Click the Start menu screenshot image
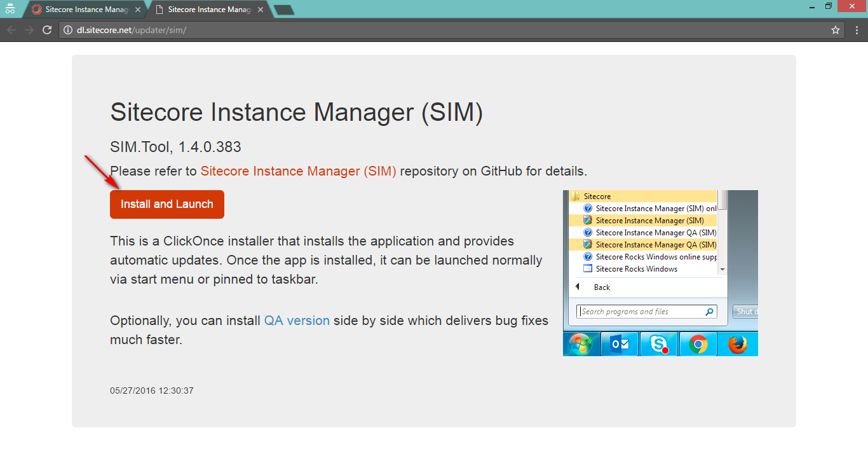The width and height of the screenshot is (868, 463). point(660,273)
